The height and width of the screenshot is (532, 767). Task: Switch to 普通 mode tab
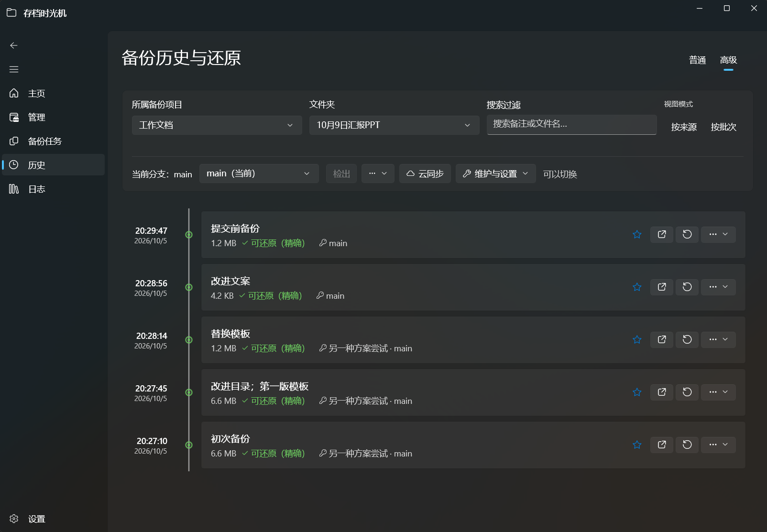(697, 60)
